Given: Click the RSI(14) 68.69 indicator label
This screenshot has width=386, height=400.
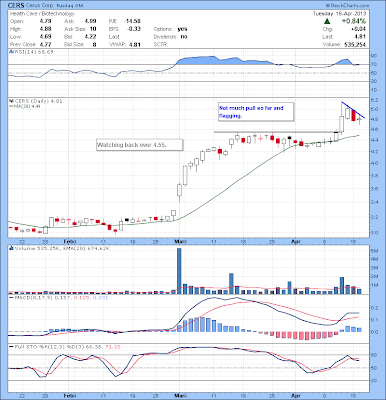Looking at the screenshot, I should tap(34, 52).
